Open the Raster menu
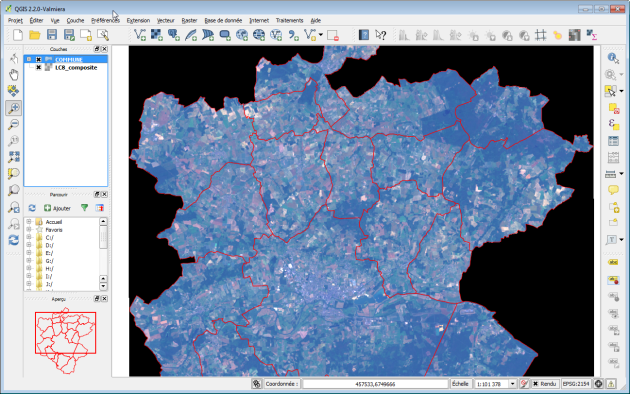The width and height of the screenshot is (630, 394). 189,20
